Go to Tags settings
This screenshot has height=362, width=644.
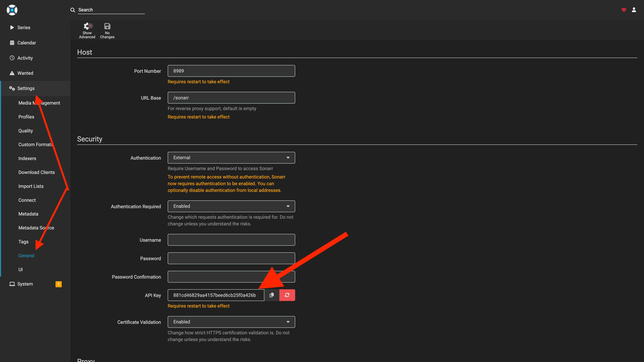23,242
